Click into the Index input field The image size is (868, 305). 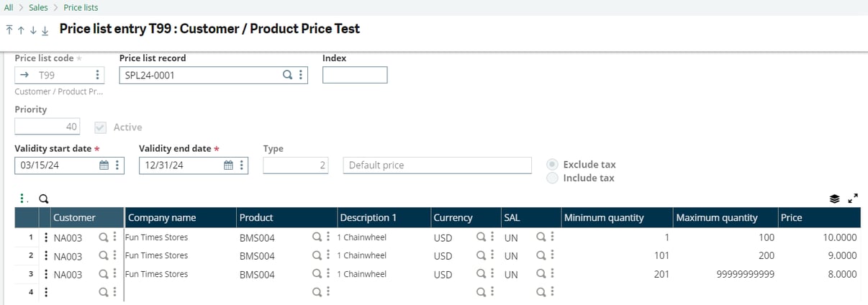coord(354,75)
